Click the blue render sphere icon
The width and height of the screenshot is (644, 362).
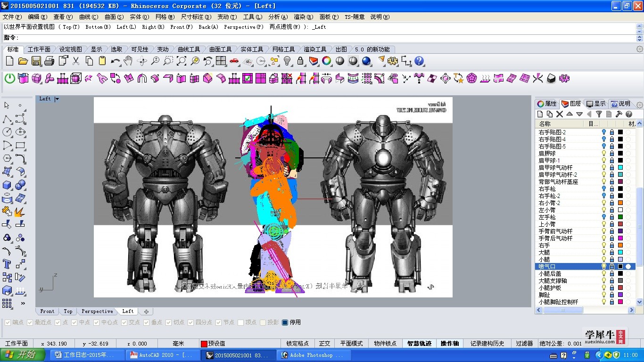(366, 61)
